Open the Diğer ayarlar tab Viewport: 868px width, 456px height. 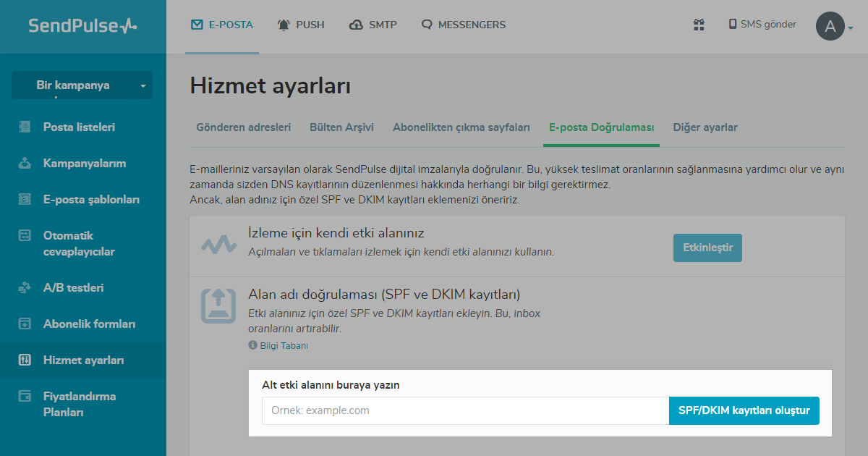(705, 127)
